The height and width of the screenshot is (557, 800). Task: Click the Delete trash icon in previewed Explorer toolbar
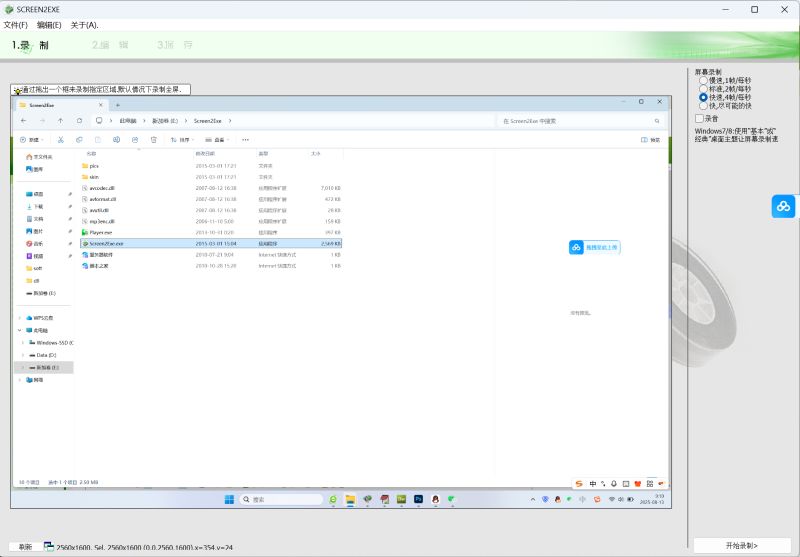point(154,140)
